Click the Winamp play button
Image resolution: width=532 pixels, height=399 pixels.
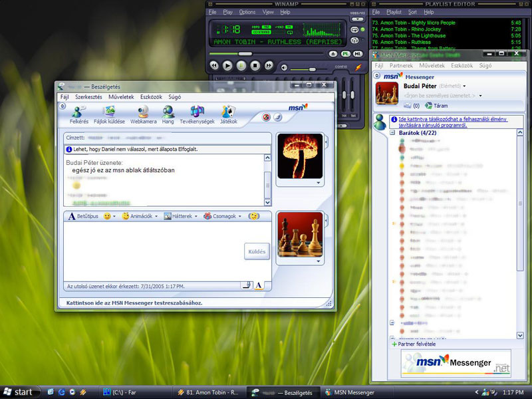click(227, 65)
